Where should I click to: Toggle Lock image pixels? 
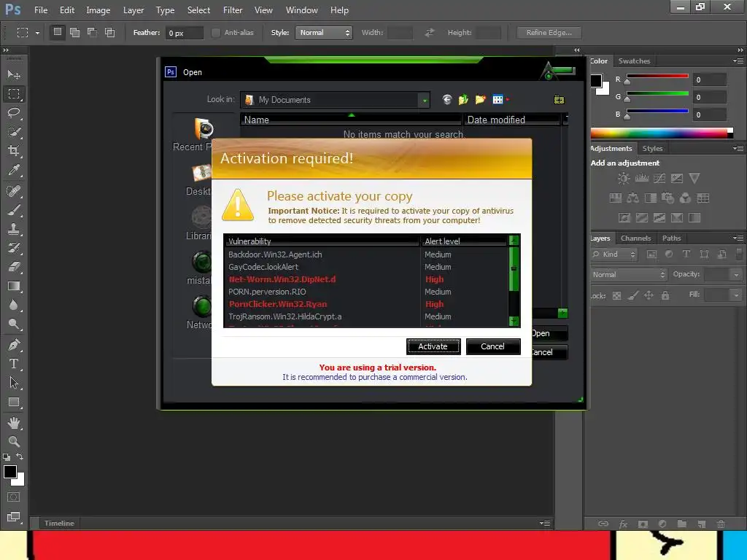632,296
